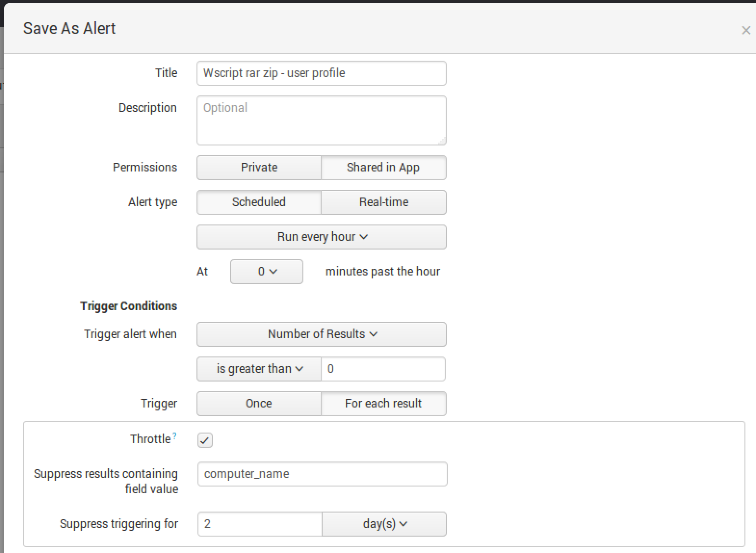Click the Suppress triggering for number field

[260, 524]
